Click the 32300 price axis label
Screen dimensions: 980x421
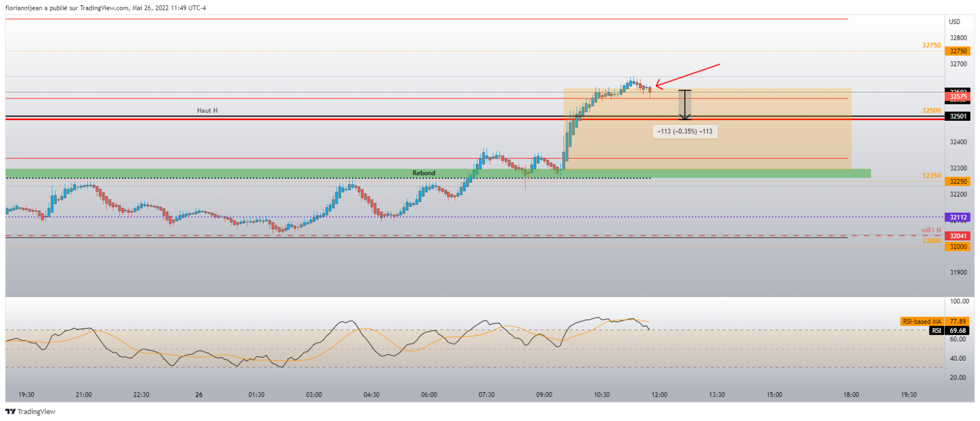(958, 169)
